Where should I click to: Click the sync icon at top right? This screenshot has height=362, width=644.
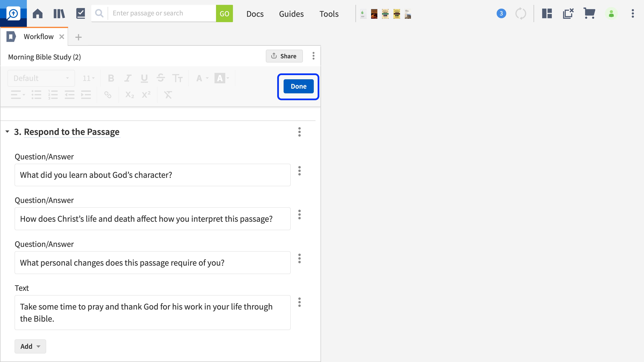[521, 13]
